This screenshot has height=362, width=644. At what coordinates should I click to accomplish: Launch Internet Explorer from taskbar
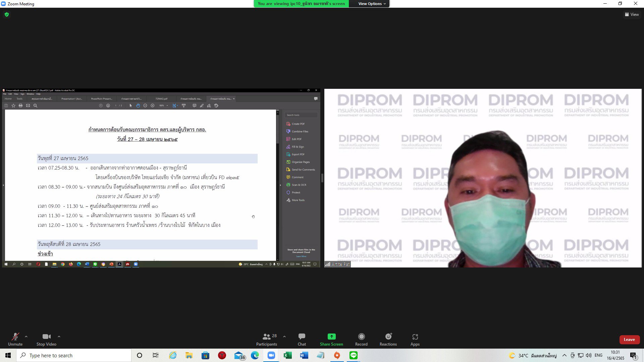click(x=173, y=355)
